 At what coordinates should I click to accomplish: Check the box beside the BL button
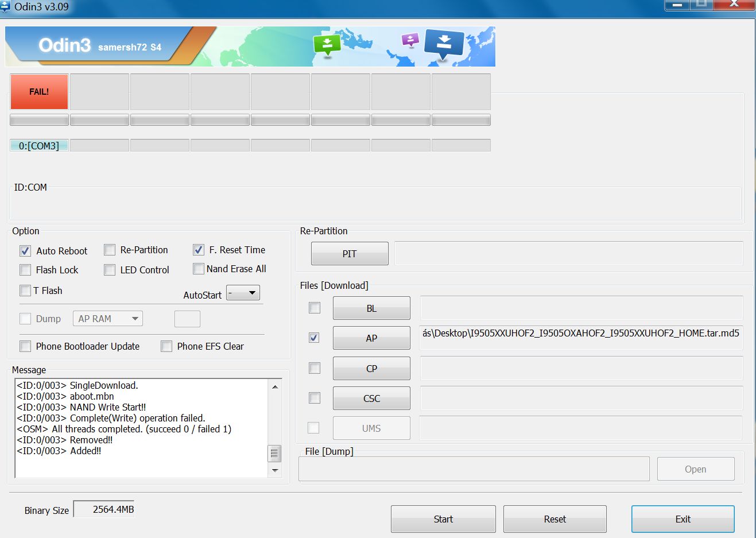pos(315,308)
